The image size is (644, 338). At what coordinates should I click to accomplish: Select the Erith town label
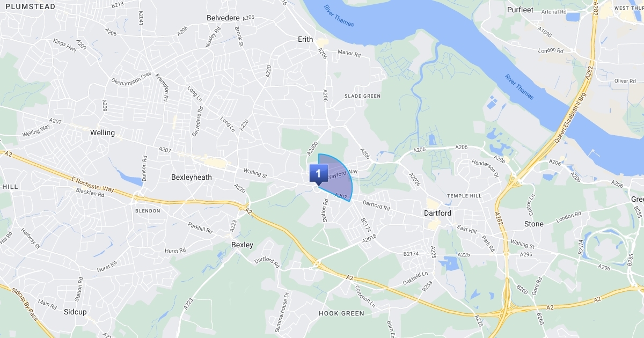click(305, 40)
